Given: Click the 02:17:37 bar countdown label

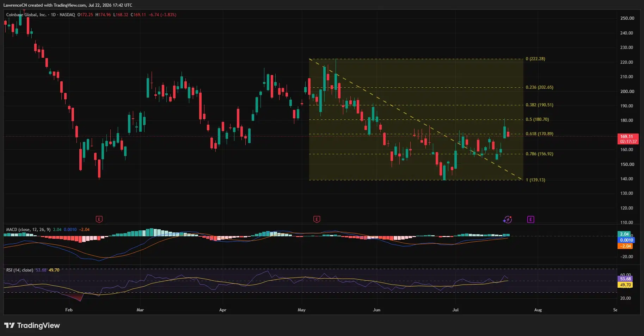Looking at the screenshot, I should pos(628,142).
